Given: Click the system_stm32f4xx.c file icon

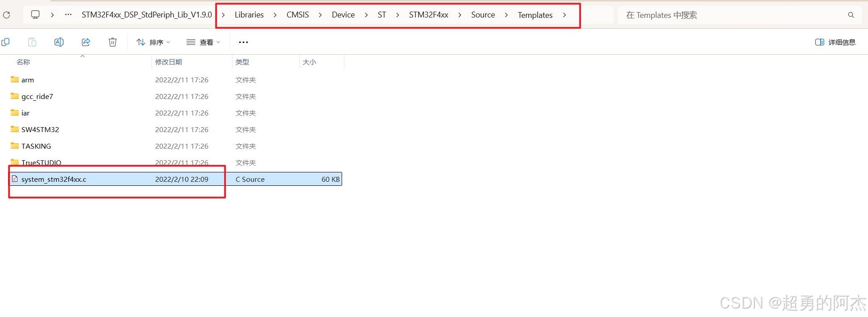Looking at the screenshot, I should tap(15, 179).
